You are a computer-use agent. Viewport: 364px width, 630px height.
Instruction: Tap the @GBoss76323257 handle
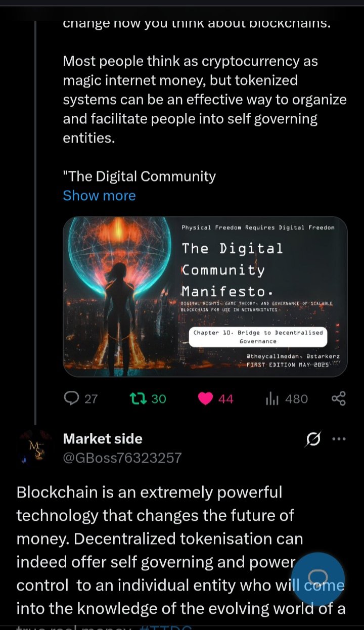point(122,458)
